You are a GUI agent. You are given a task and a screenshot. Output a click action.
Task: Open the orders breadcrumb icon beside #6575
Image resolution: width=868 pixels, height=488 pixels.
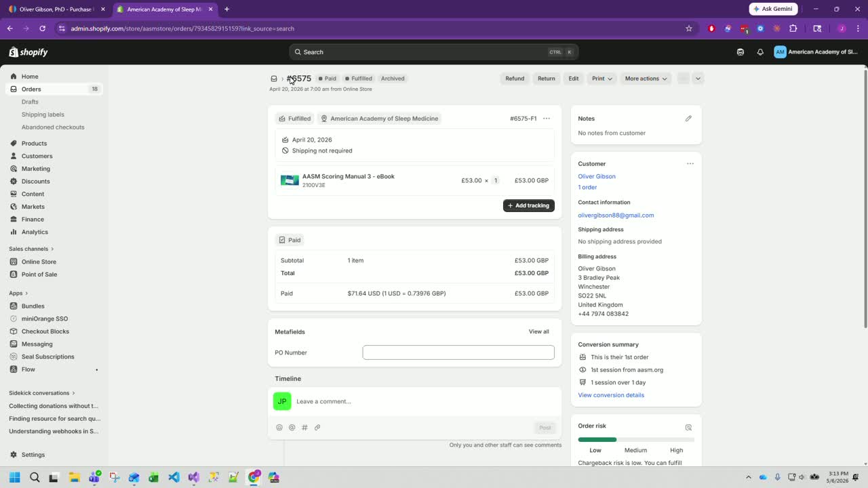point(274,79)
